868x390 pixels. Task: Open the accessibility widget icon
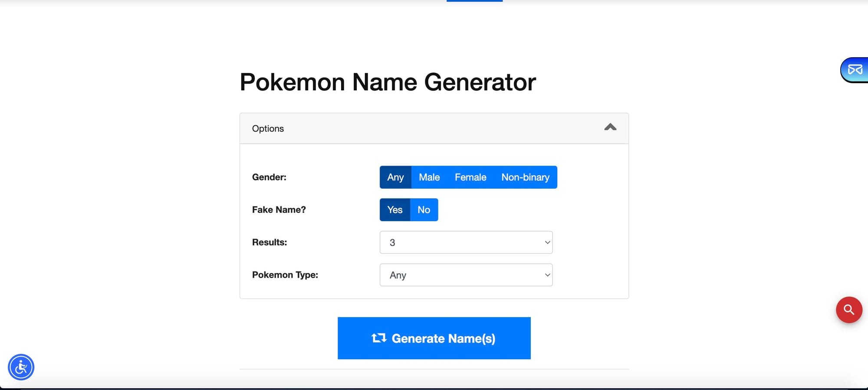pos(21,367)
